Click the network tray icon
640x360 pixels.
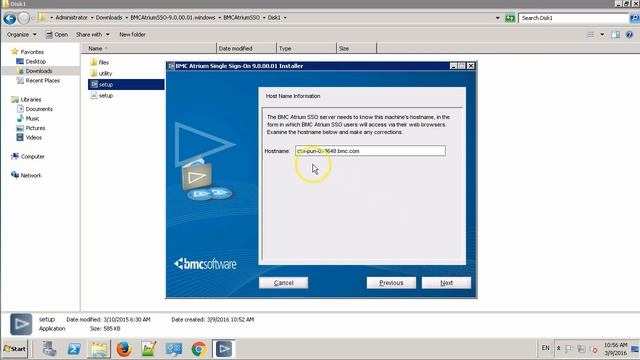click(x=581, y=349)
